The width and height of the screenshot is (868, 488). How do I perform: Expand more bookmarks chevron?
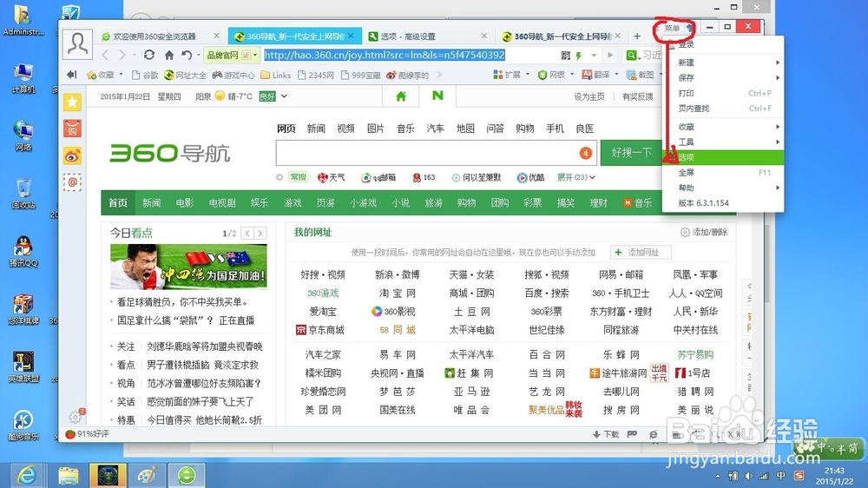[x=439, y=75]
